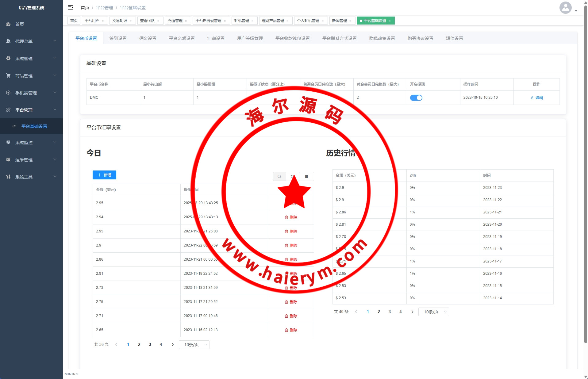Click the 新增 button
The height and width of the screenshot is (379, 588).
coord(104,175)
